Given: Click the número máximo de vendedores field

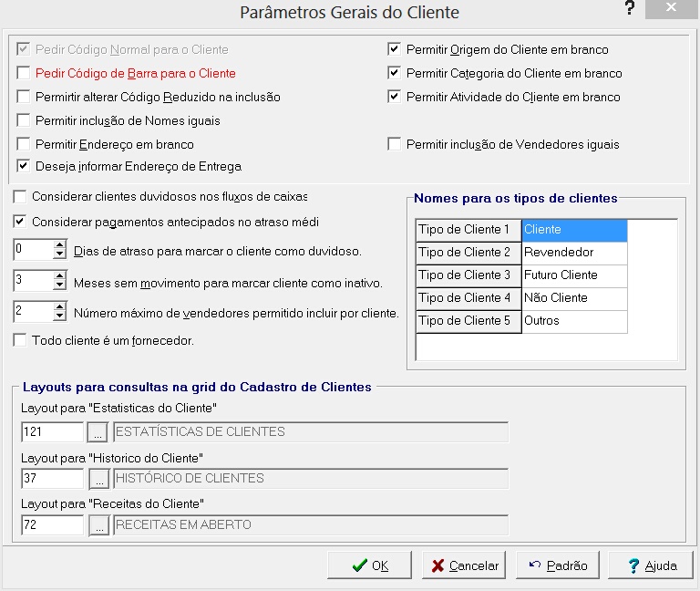Looking at the screenshot, I should [34, 312].
